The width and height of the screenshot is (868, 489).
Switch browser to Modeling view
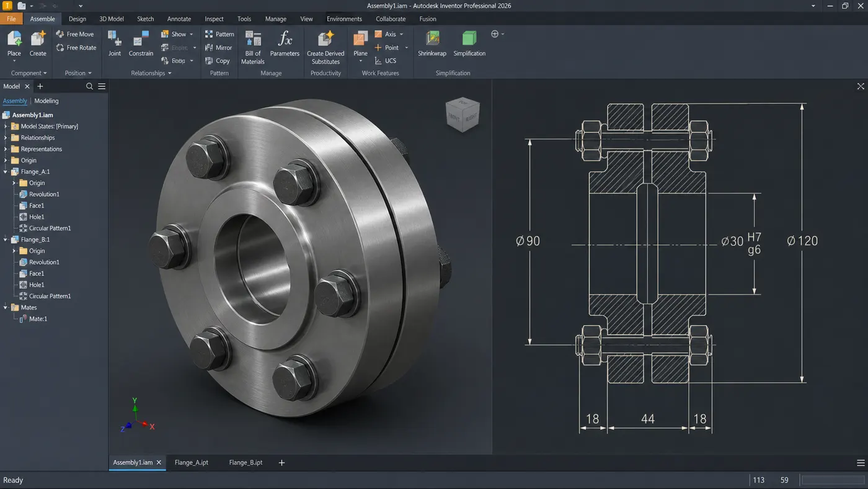[46, 101]
